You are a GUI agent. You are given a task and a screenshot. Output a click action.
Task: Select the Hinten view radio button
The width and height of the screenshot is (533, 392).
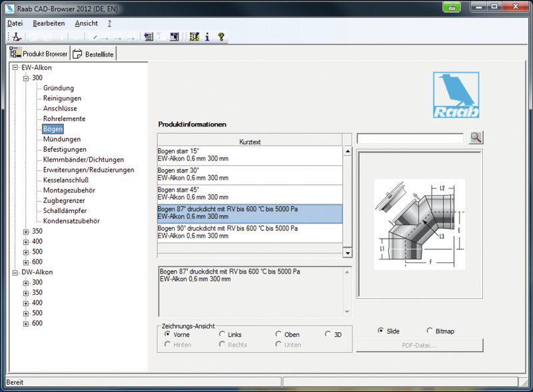coord(167,345)
